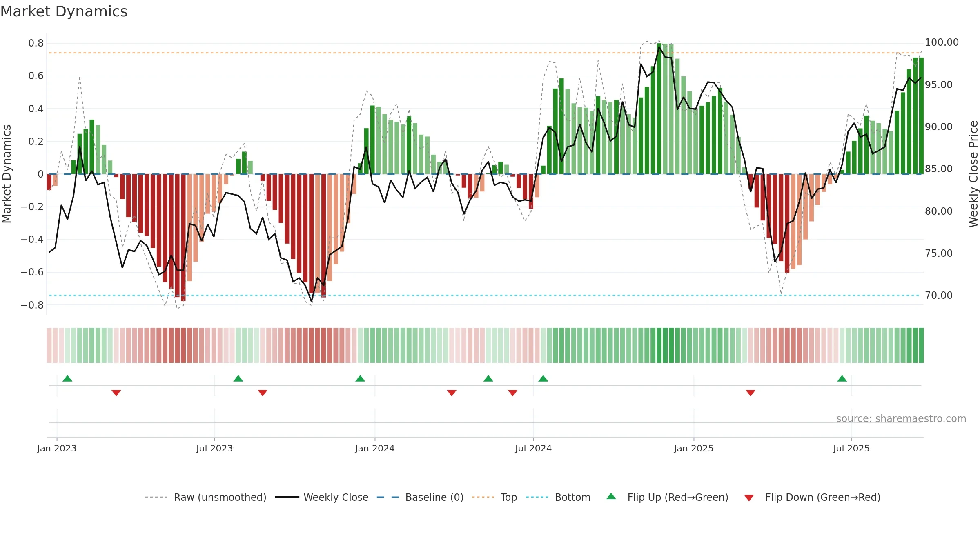The image size is (980, 551).
Task: Click the Jul 2024 x-axis label
Action: point(533,448)
